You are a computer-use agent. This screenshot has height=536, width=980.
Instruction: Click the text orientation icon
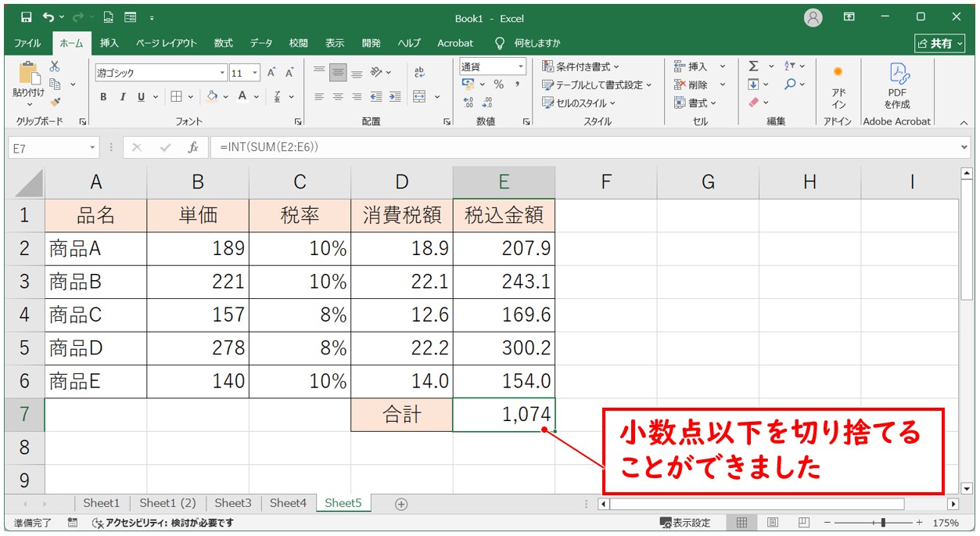tap(377, 73)
